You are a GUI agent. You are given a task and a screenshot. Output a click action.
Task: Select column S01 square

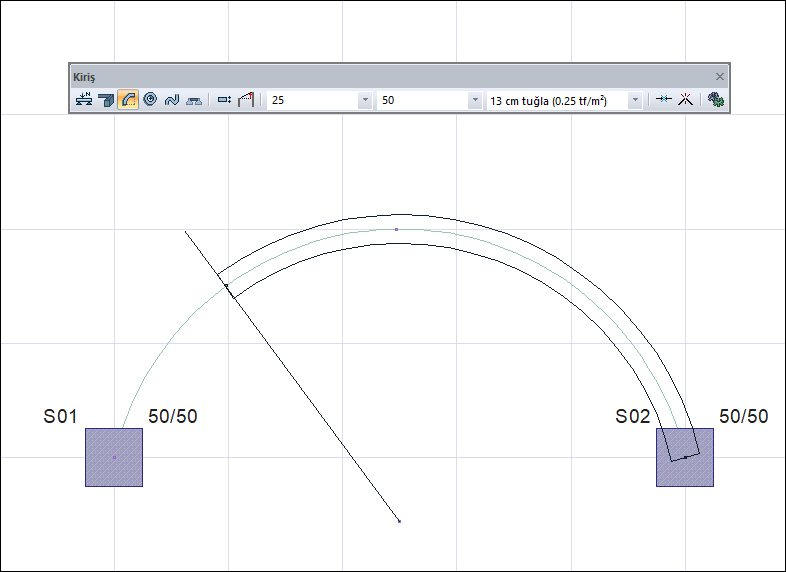[x=114, y=457]
